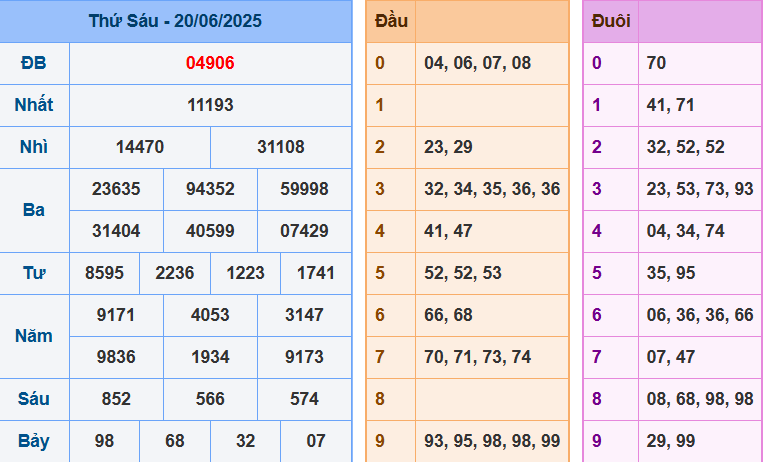763x462 pixels.
Task: Click the Bảy prize cell showing 98
Action: (x=104, y=441)
